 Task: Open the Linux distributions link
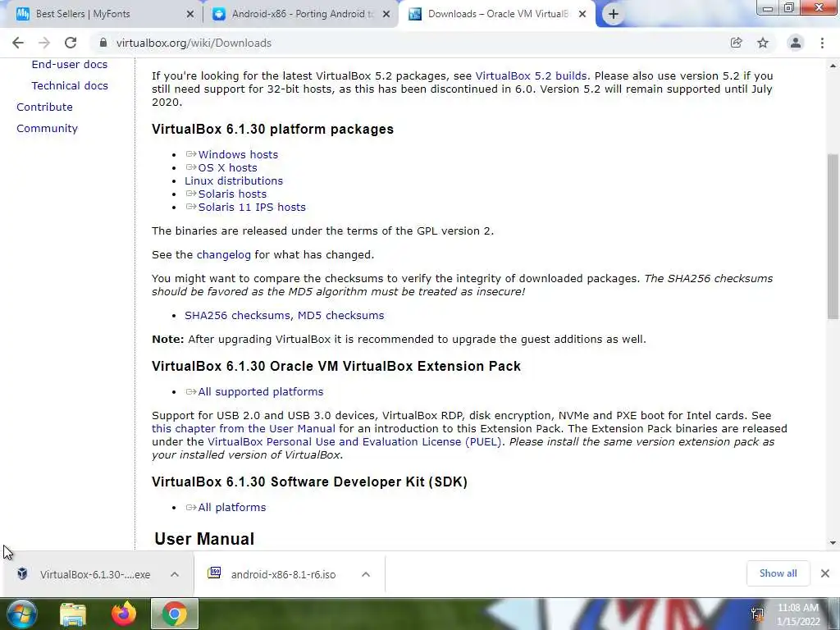tap(234, 181)
